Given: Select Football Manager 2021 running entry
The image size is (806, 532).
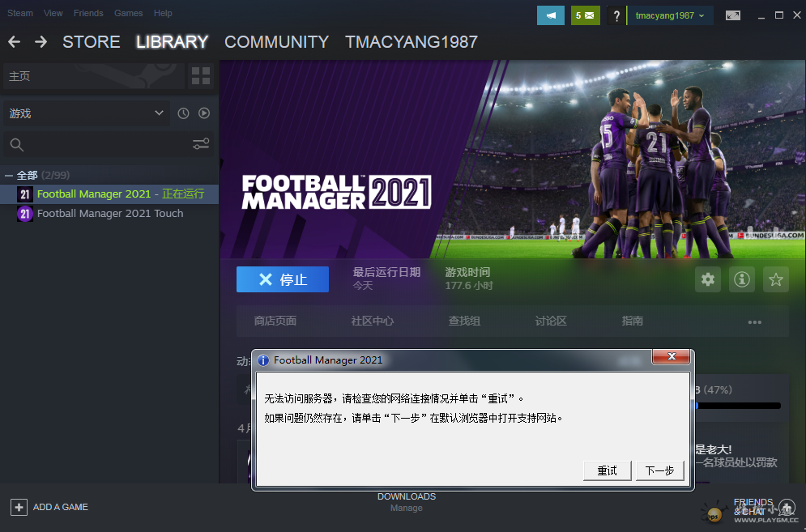Looking at the screenshot, I should tap(109, 194).
